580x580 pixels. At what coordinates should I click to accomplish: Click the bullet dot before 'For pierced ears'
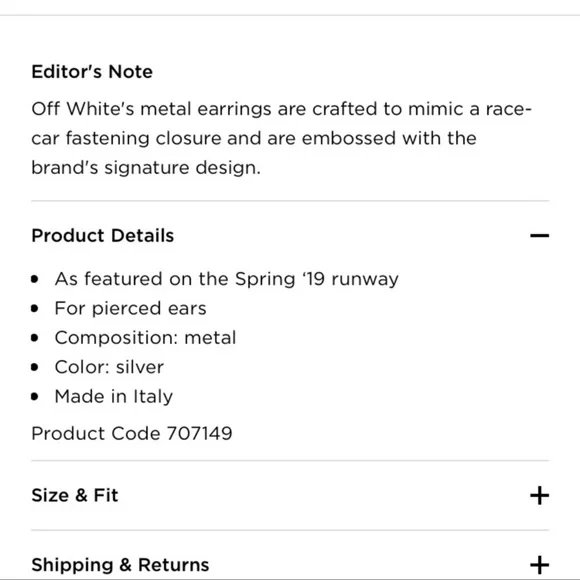pyautogui.click(x=35, y=308)
